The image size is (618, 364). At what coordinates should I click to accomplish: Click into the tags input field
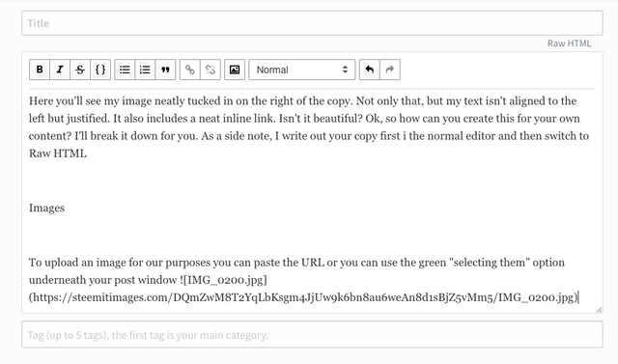click(312, 335)
